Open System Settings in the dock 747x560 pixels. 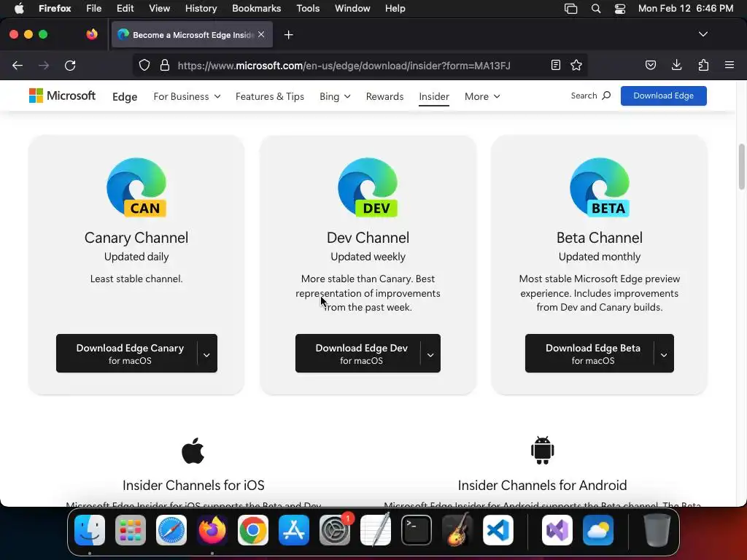[334, 530]
